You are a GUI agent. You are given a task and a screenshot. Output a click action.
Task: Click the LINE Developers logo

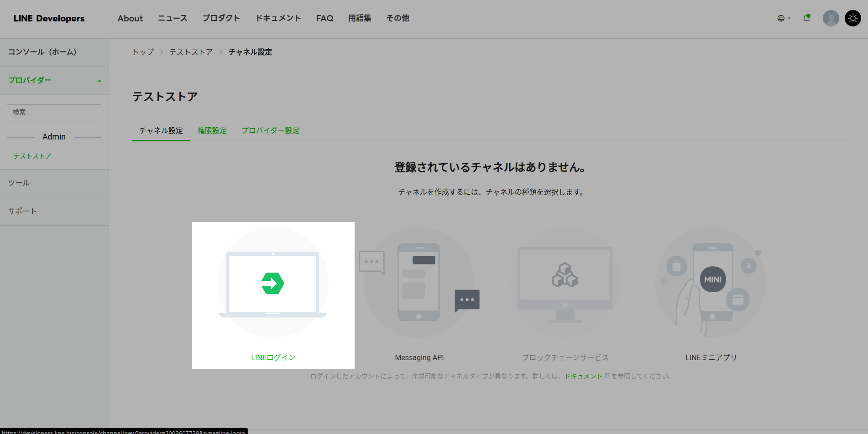49,18
